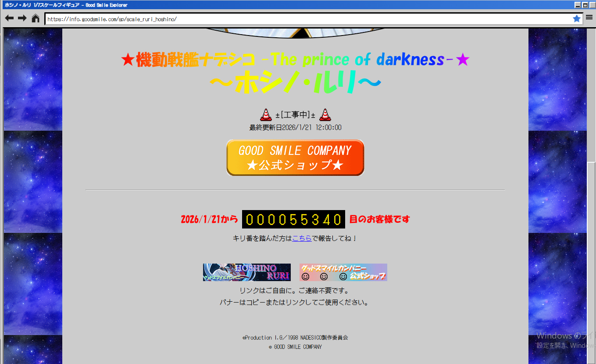Click the vertical scrollbar thumb

[592, 263]
